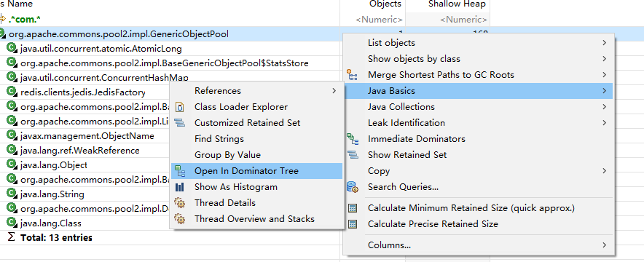The width and height of the screenshot is (644, 262).
Task: Expand the References submenu arrow
Action: (334, 91)
